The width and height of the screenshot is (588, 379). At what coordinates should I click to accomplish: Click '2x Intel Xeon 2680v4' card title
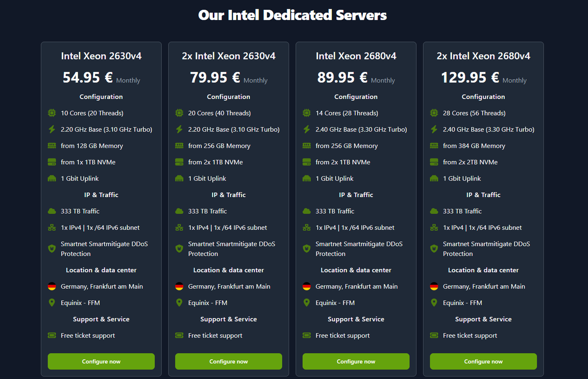[x=484, y=56]
